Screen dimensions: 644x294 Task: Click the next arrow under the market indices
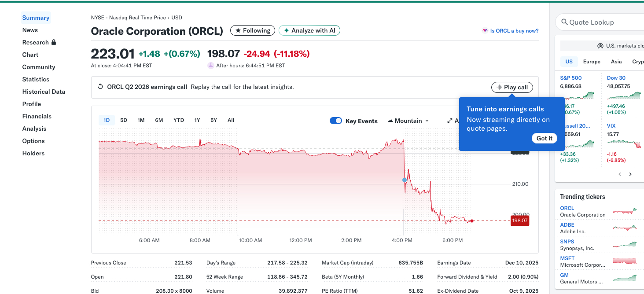[x=630, y=174]
